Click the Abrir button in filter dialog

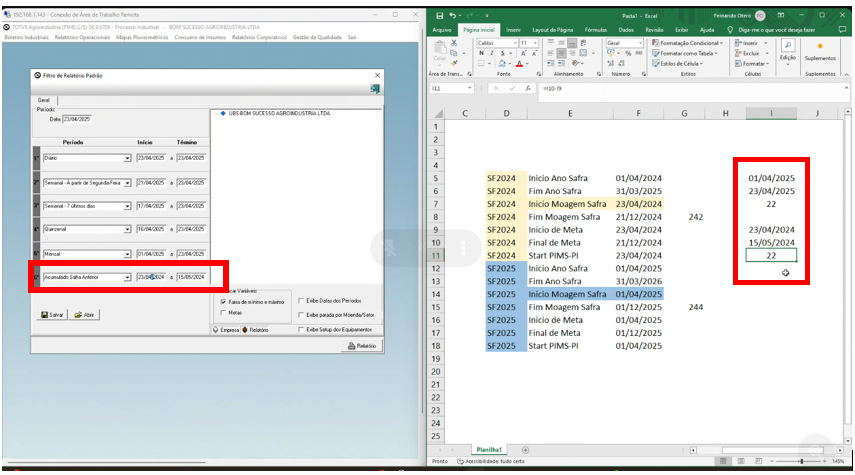(x=84, y=315)
